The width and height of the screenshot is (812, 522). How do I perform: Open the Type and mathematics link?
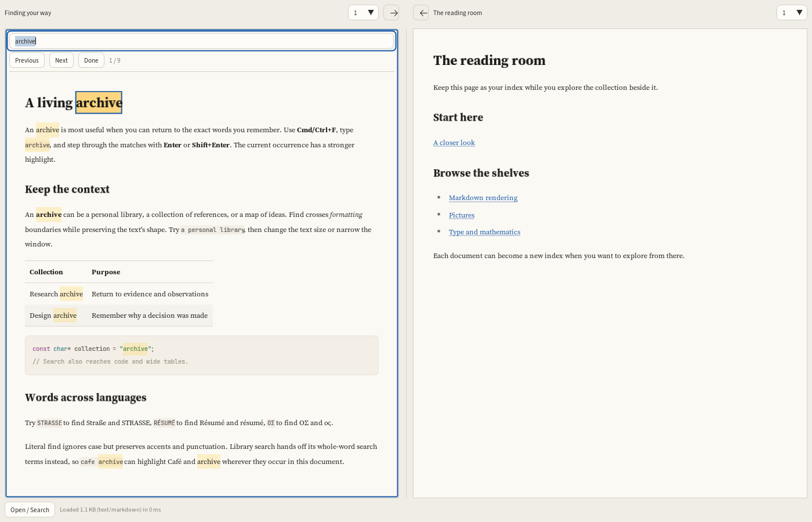[x=484, y=232]
